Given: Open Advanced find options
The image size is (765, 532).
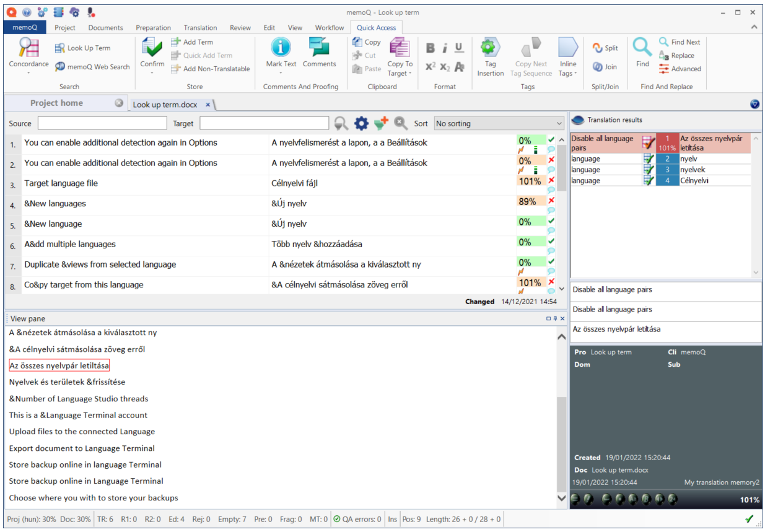Looking at the screenshot, I should click(680, 69).
